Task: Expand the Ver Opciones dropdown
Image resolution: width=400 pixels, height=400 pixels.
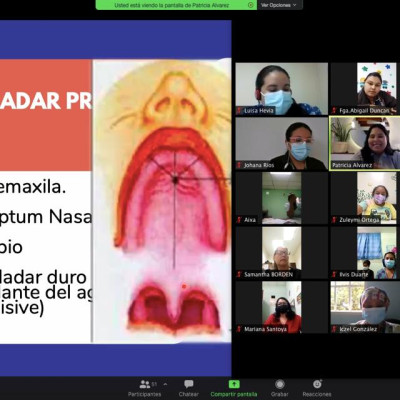Action: [x=279, y=5]
